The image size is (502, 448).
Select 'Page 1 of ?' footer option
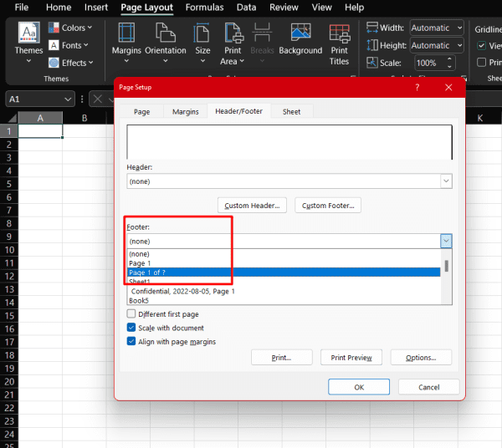tap(284, 272)
